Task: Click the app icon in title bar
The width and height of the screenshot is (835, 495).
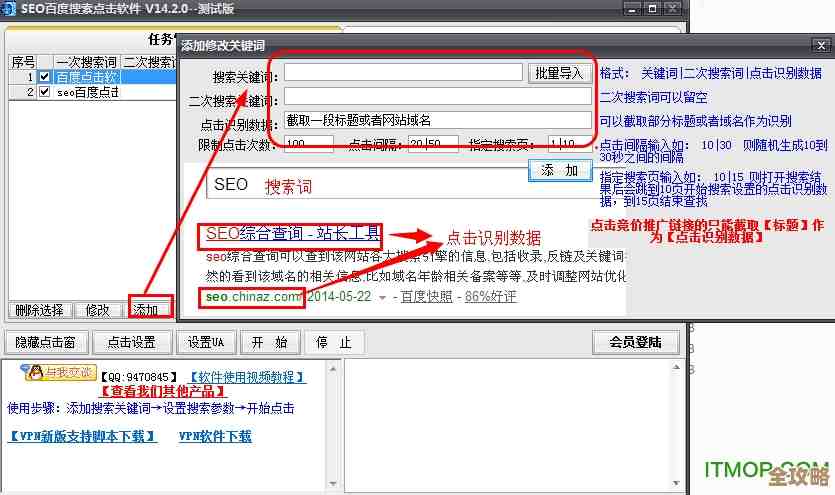Action: click(9, 9)
